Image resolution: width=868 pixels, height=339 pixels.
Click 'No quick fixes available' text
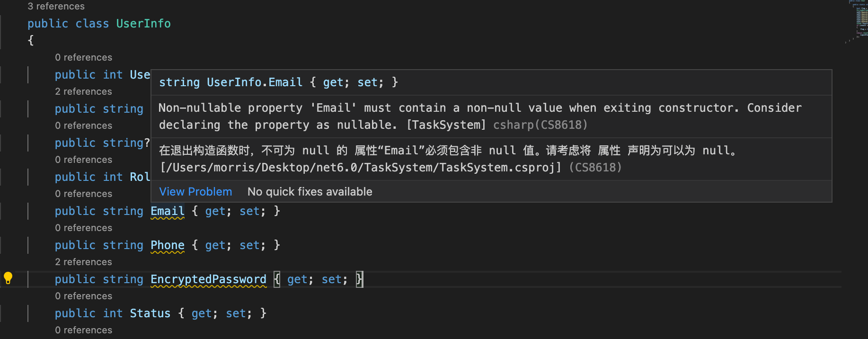point(310,192)
